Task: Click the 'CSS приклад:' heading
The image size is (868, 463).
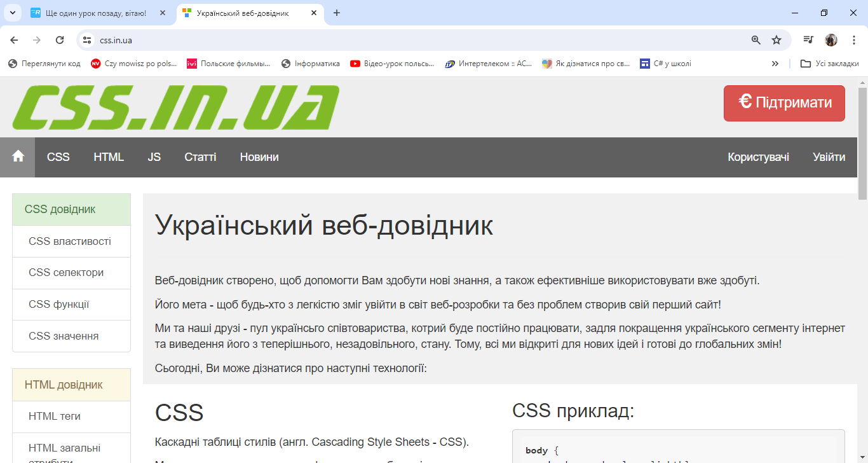Action: 573,411
